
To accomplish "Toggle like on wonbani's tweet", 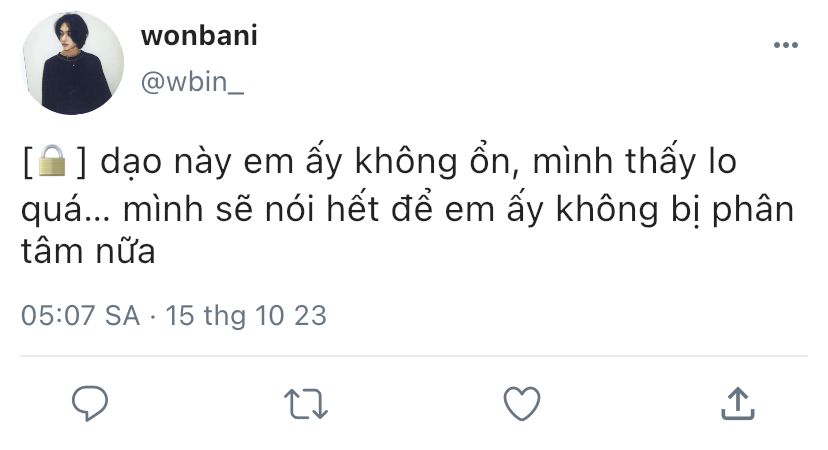I will [522, 404].
